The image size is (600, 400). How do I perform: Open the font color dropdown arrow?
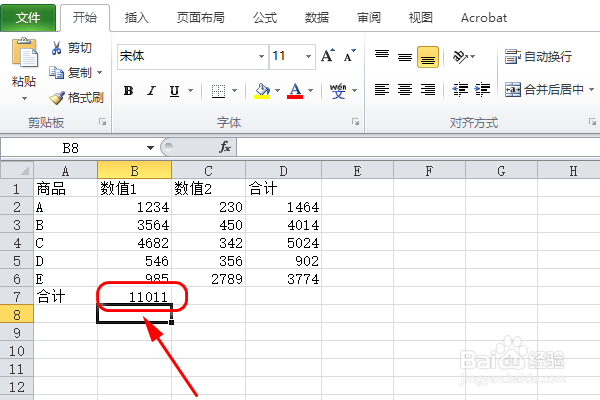310,91
